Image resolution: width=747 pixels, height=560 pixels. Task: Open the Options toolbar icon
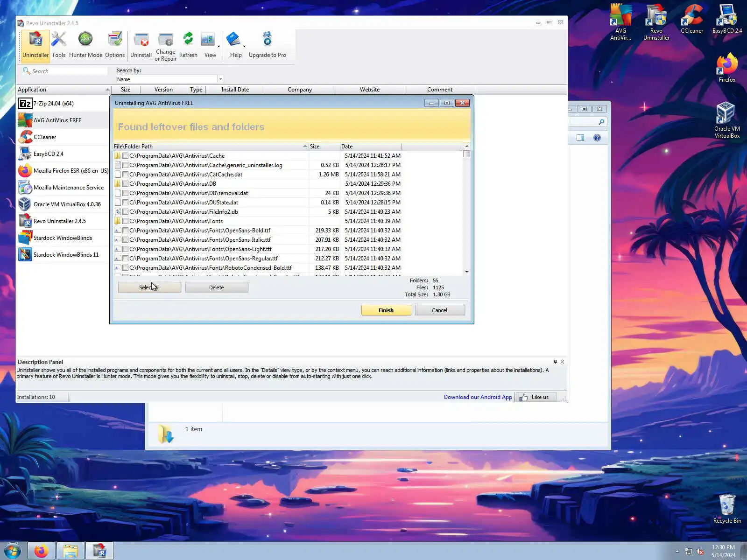(x=115, y=45)
